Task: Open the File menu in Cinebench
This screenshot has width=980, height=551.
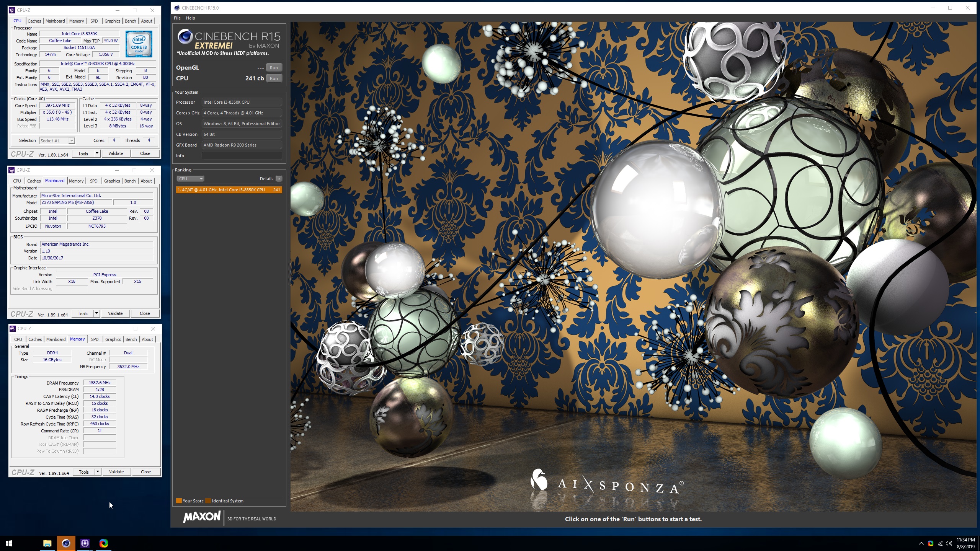Action: click(177, 18)
